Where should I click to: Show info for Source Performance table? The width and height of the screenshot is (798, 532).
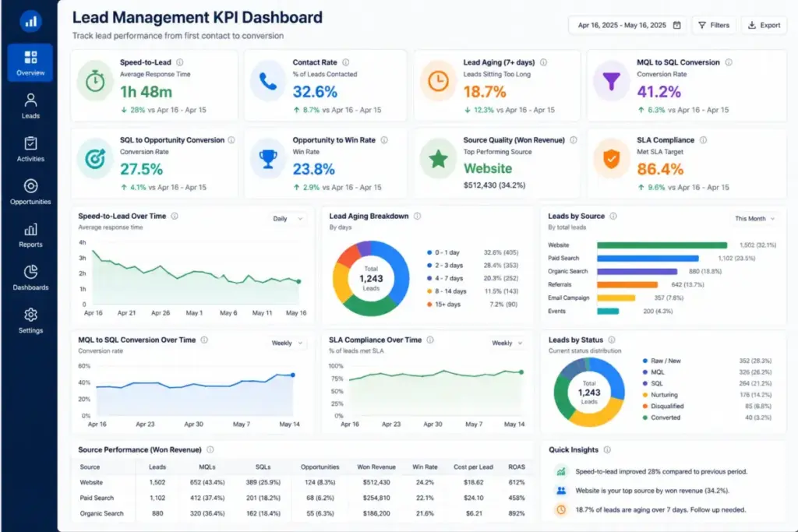(210, 449)
